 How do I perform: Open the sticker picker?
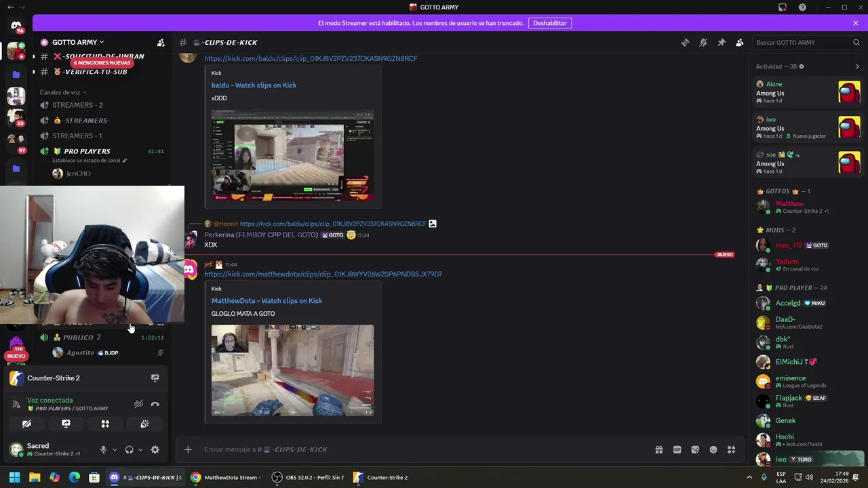coord(695,449)
